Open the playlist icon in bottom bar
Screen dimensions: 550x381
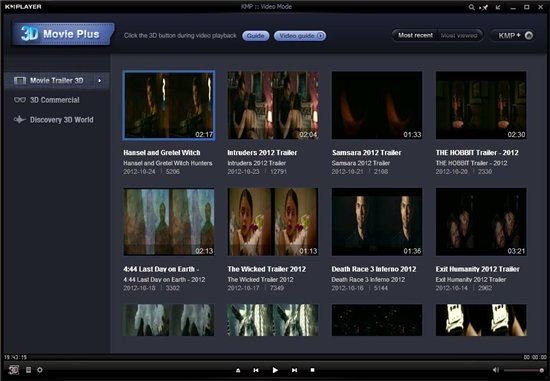pyautogui.click(x=28, y=370)
